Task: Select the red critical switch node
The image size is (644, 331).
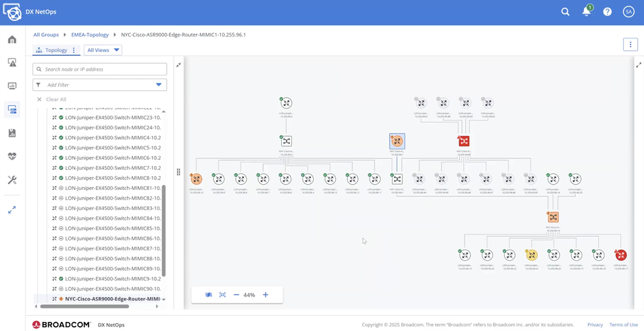Action: 464,141
